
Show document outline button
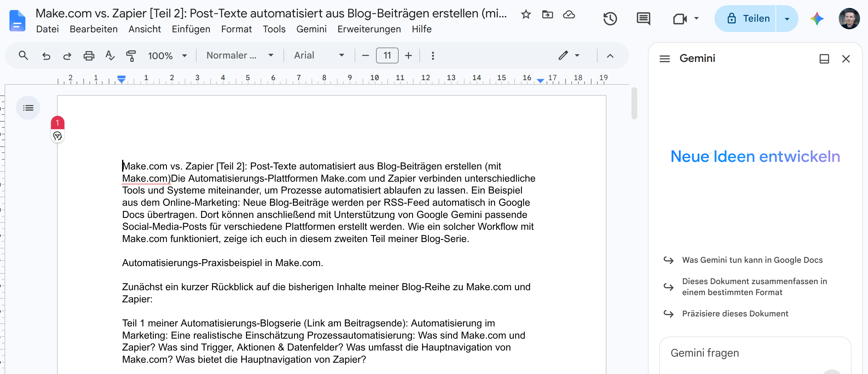[x=28, y=108]
